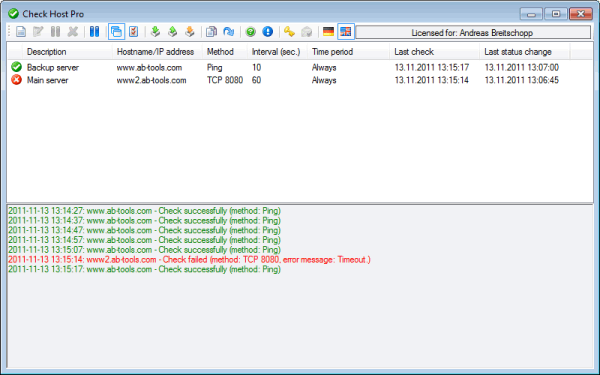Screen dimensions: 600x375
Task: Open help via green question mark icon
Action: (251, 31)
